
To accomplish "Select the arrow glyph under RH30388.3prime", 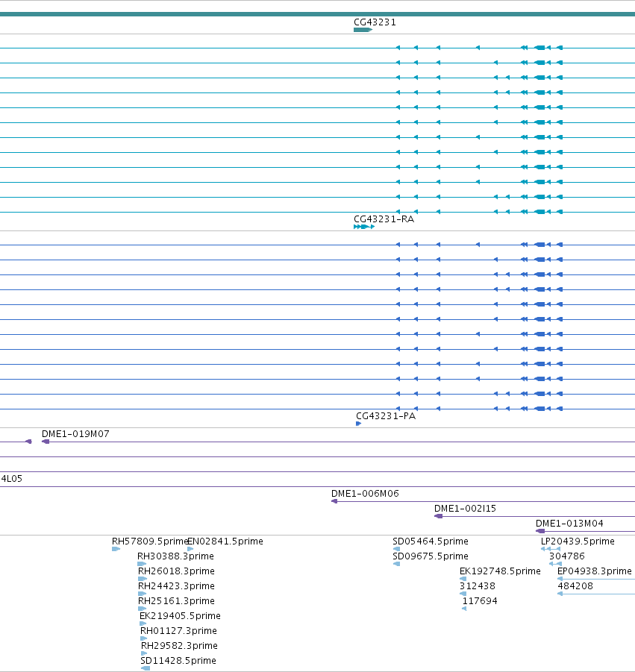I will click(x=142, y=564).
